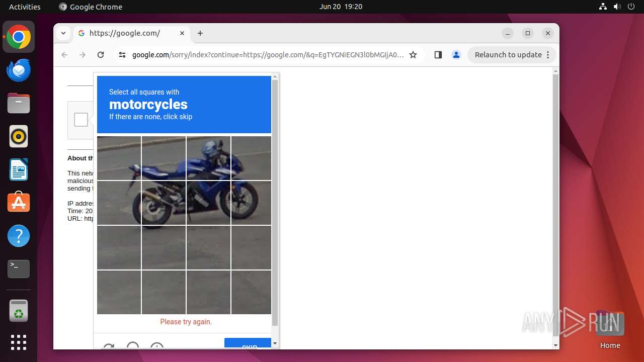The image size is (644, 362).
Task: Reload the current Chrome page
Action: click(x=101, y=55)
